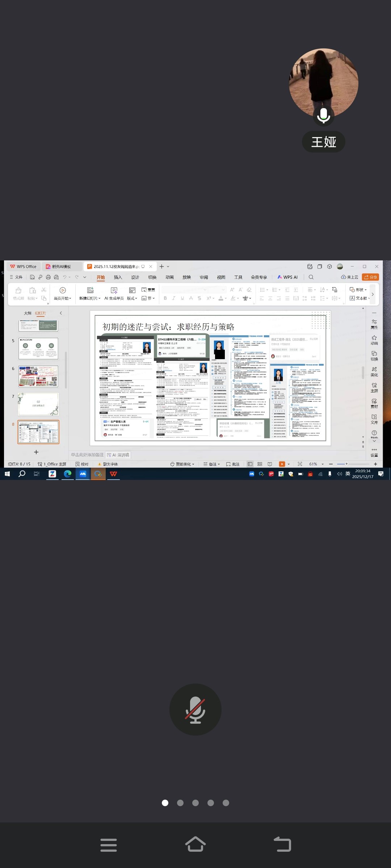
Task: Expand the 形状 shapes dropdown
Action: (358, 290)
